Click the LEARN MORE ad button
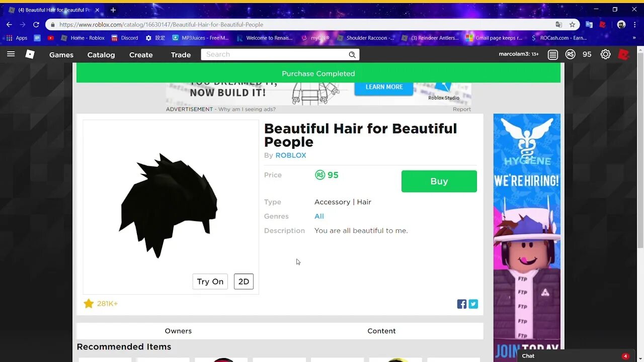The width and height of the screenshot is (644, 362). [x=384, y=87]
